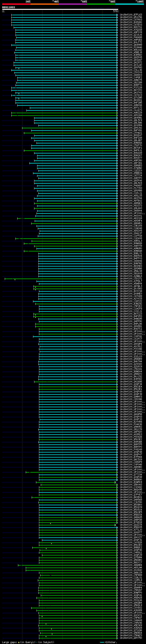Select the UniRef100_A7PDL7 label
The width and height of the screenshot is (146, 644).
tap(131, 281)
